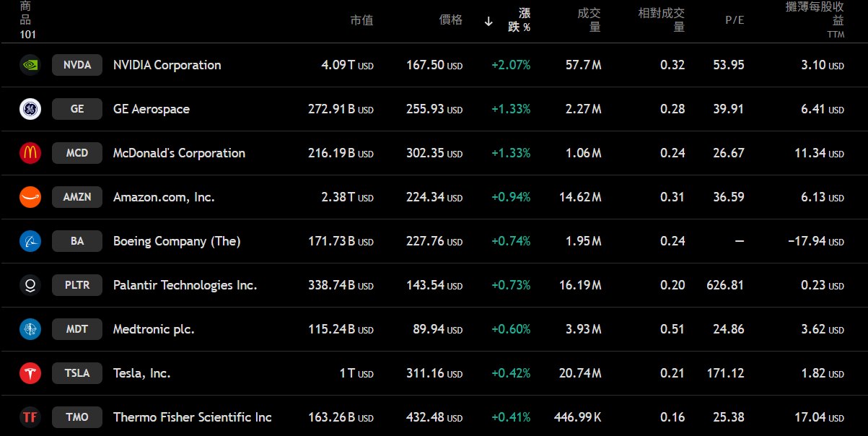Click the NVIDIA logo icon
Image resolution: width=868 pixels, height=436 pixels.
(30, 65)
